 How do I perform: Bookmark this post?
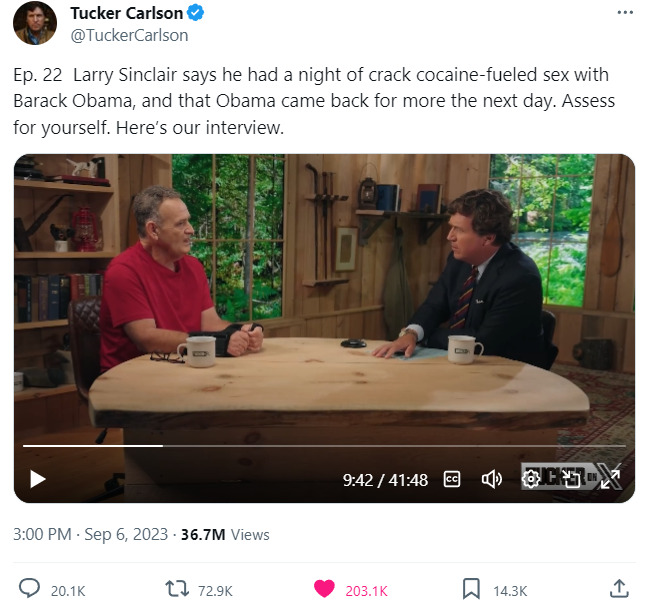pos(470,589)
